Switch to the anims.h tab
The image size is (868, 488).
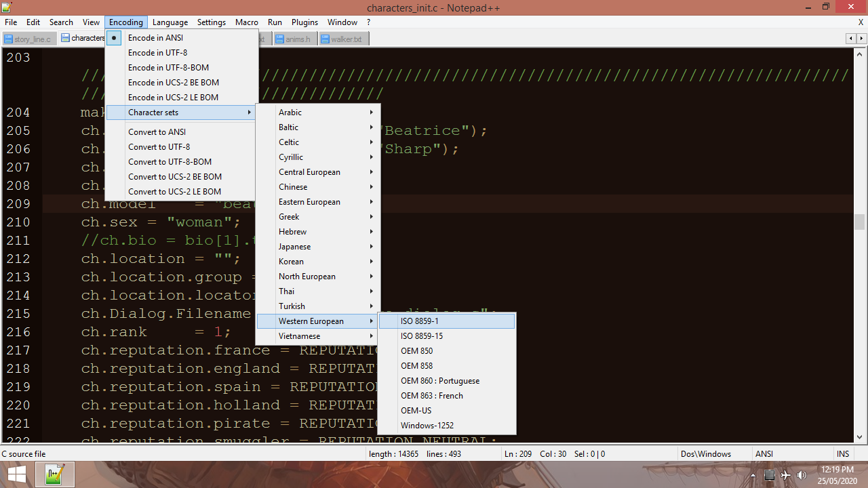295,39
